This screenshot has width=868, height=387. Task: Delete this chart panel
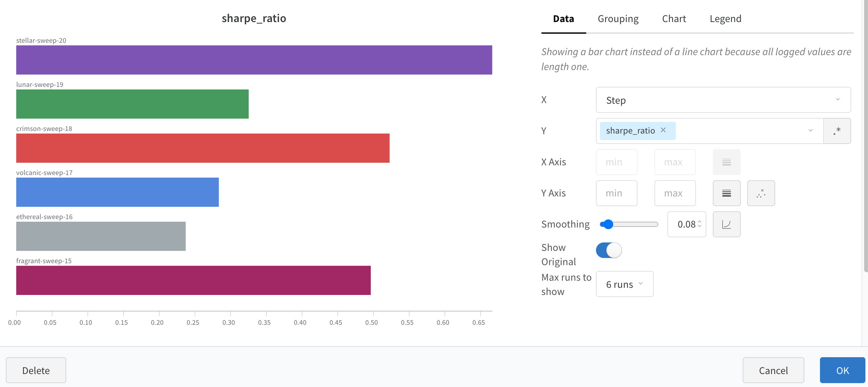[36, 370]
